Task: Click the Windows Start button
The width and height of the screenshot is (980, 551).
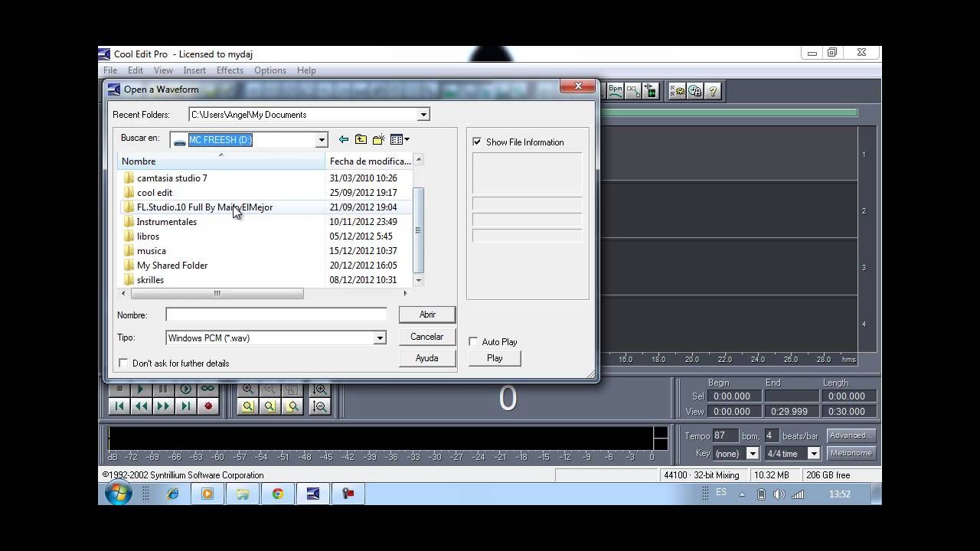Action: click(x=119, y=494)
